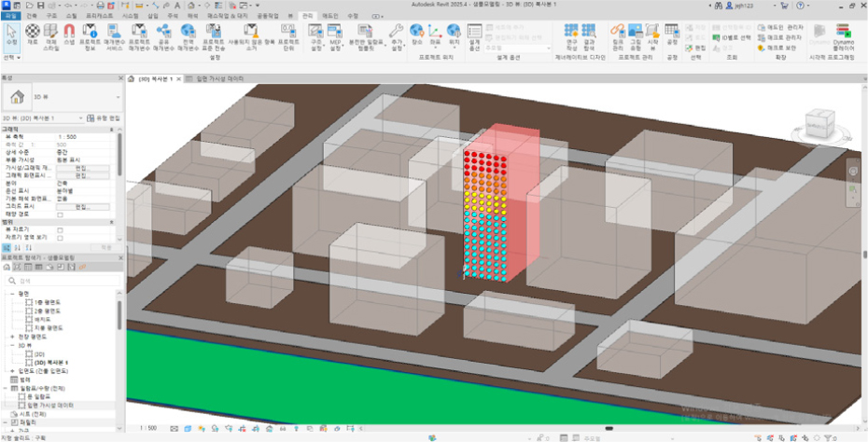Click 사용되지 않은 항목 소거 (Purge Unused)
Viewport: 868px width, 442px height.
[x=251, y=36]
